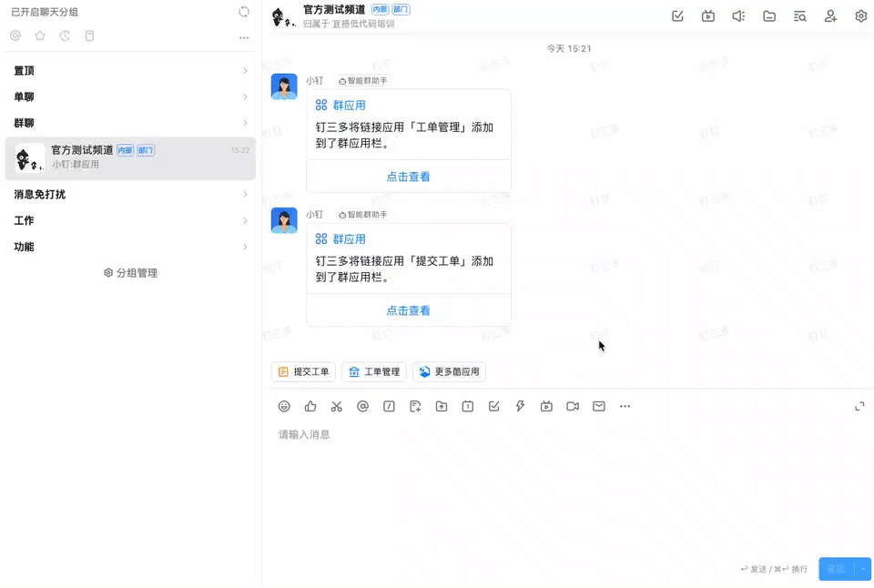Viewport: 874px width, 588px height.
Task: Click the @ mention icon in toolbar
Action: click(363, 406)
